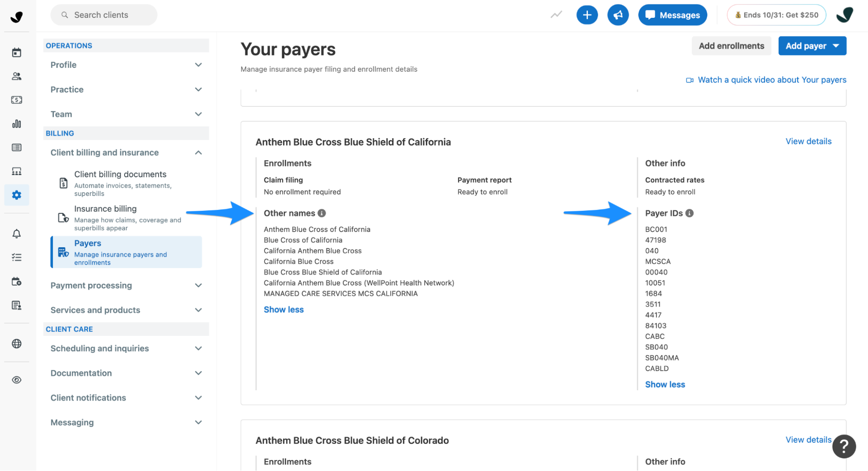
Task: Expand the Team settings section
Action: coord(126,114)
